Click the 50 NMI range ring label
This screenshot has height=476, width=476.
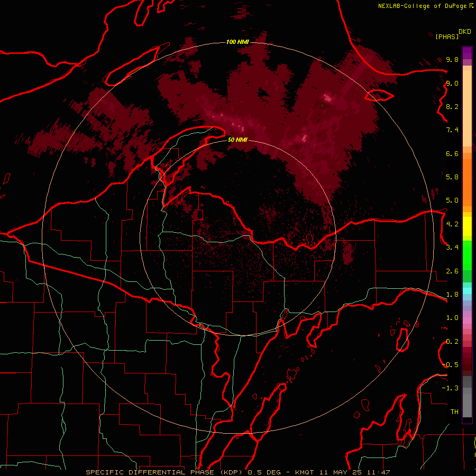coord(237,140)
